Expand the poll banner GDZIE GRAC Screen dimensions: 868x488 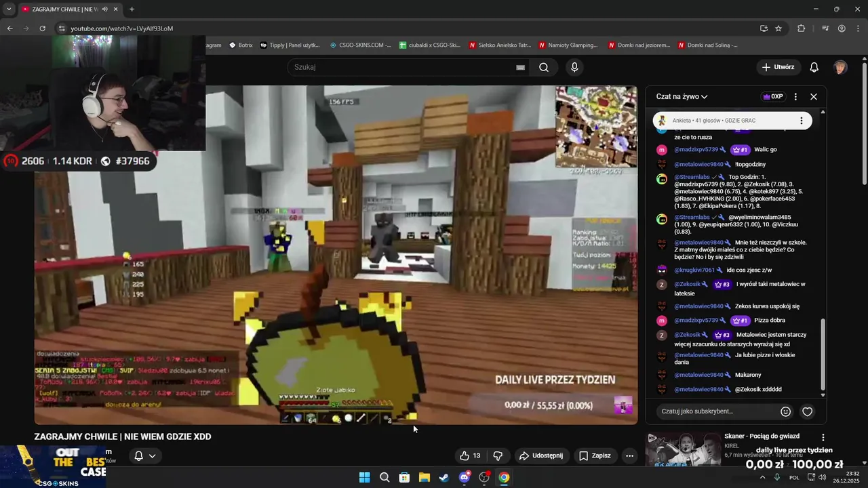[x=732, y=121]
